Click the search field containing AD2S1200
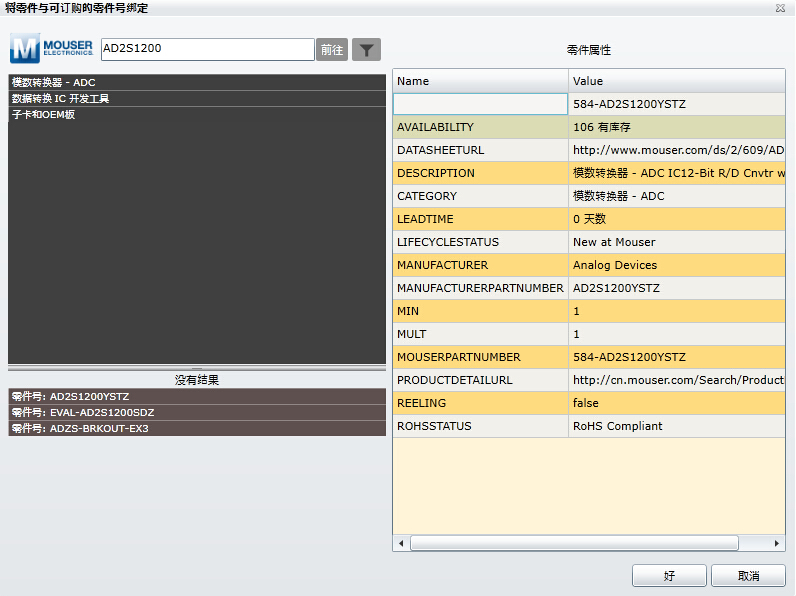The width and height of the screenshot is (796, 596). pyautogui.click(x=208, y=49)
